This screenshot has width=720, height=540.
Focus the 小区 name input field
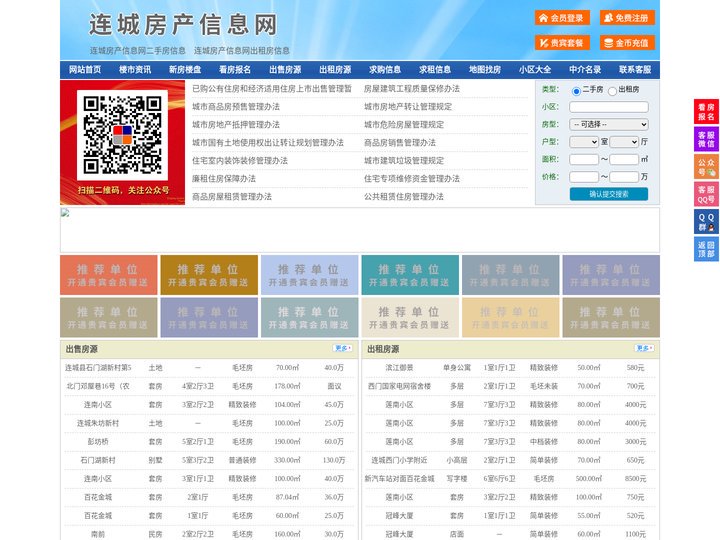[609, 107]
